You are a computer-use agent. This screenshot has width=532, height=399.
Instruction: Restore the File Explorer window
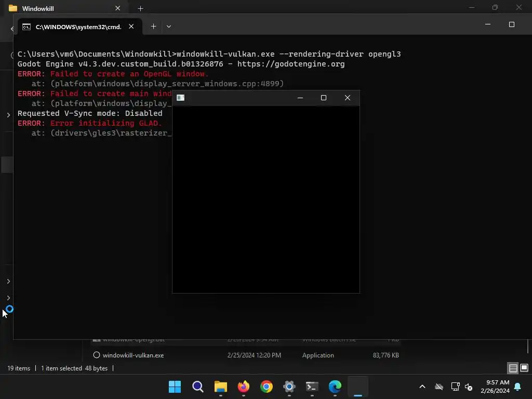pos(495,7)
